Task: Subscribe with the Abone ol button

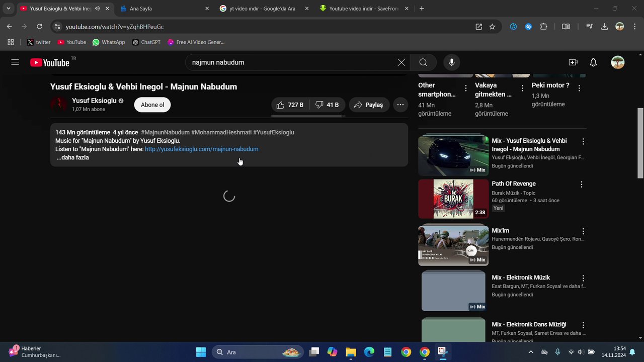Action: (x=152, y=105)
